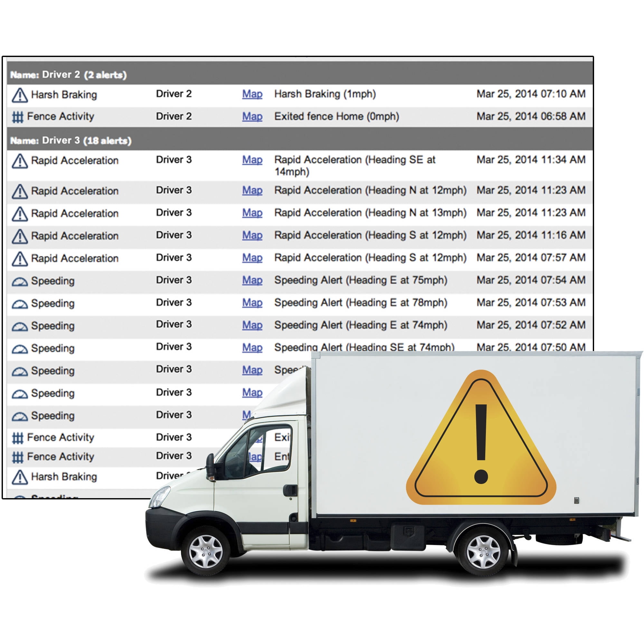The width and height of the screenshot is (644, 644).
Task: Collapse the Driver 2 (2 alerts) group header
Action: point(68,75)
